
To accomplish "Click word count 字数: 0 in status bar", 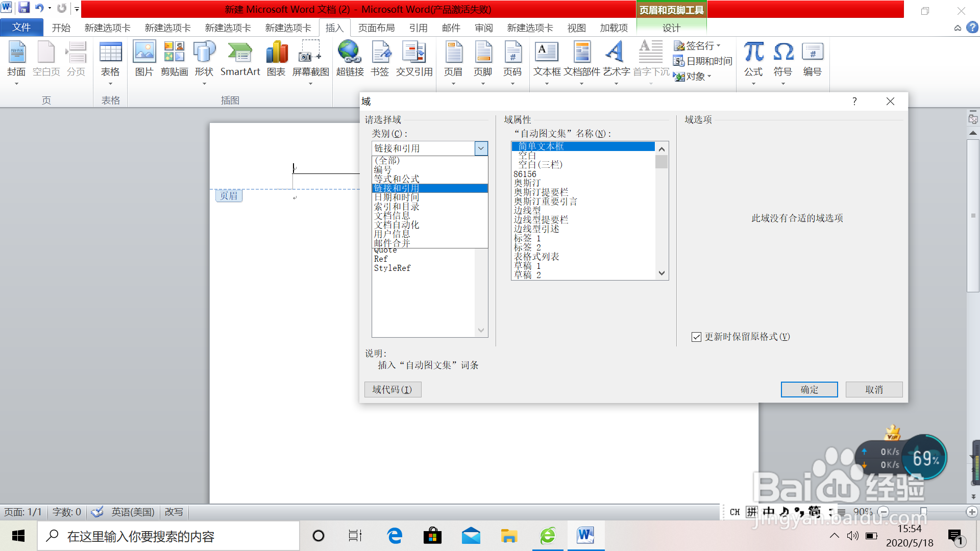I will (67, 512).
